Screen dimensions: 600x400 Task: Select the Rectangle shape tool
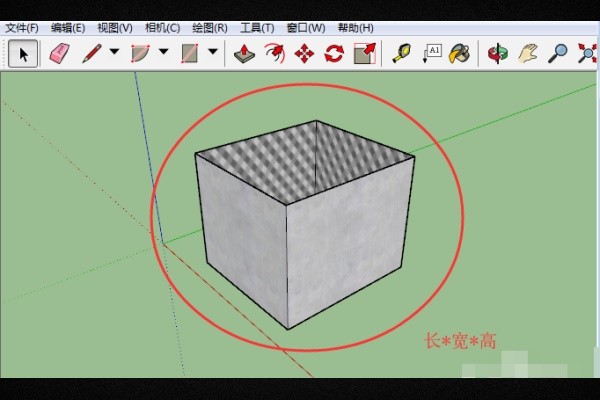[190, 54]
